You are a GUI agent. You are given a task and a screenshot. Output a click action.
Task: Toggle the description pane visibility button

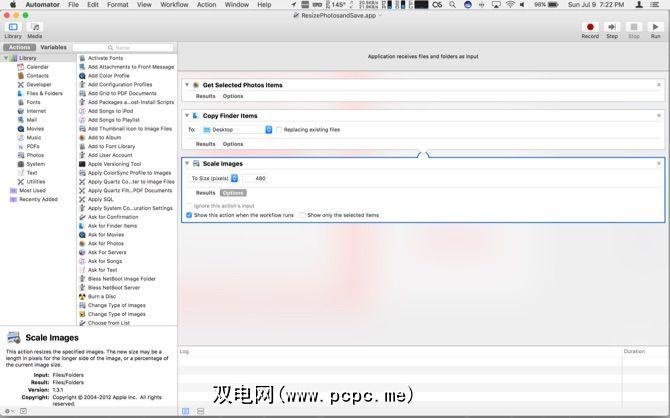tap(23, 411)
